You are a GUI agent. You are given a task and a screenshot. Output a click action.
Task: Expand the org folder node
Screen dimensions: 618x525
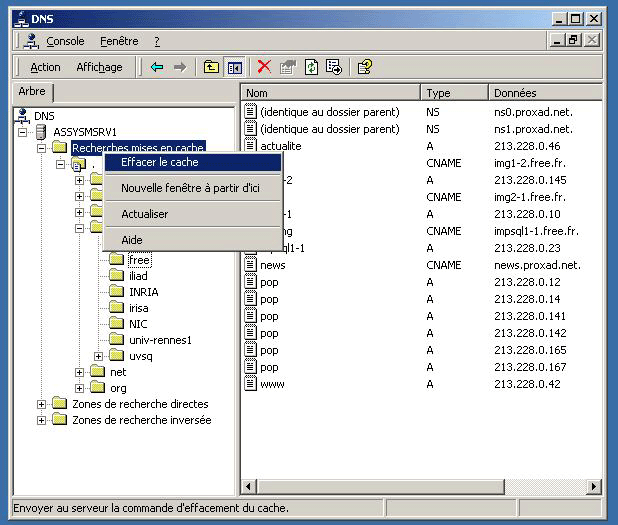pos(80,388)
